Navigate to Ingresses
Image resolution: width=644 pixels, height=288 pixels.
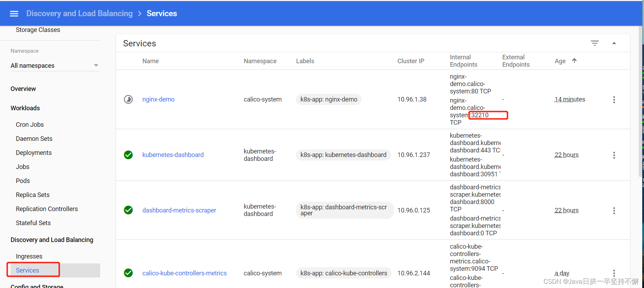[29, 256]
